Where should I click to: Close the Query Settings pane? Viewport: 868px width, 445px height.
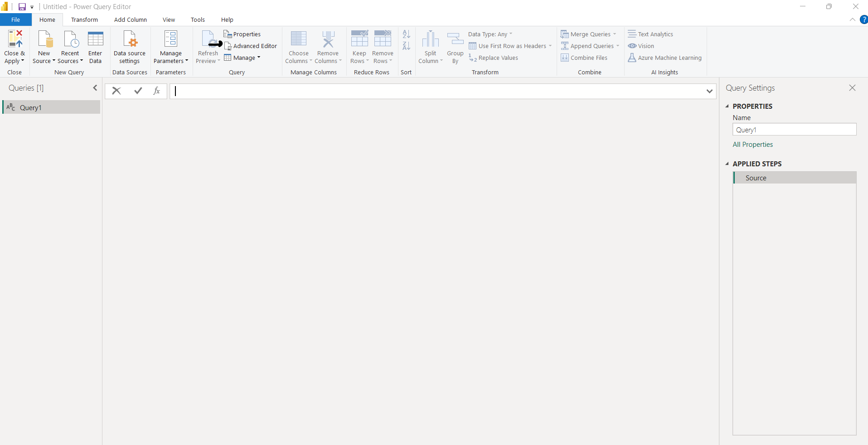(x=852, y=88)
